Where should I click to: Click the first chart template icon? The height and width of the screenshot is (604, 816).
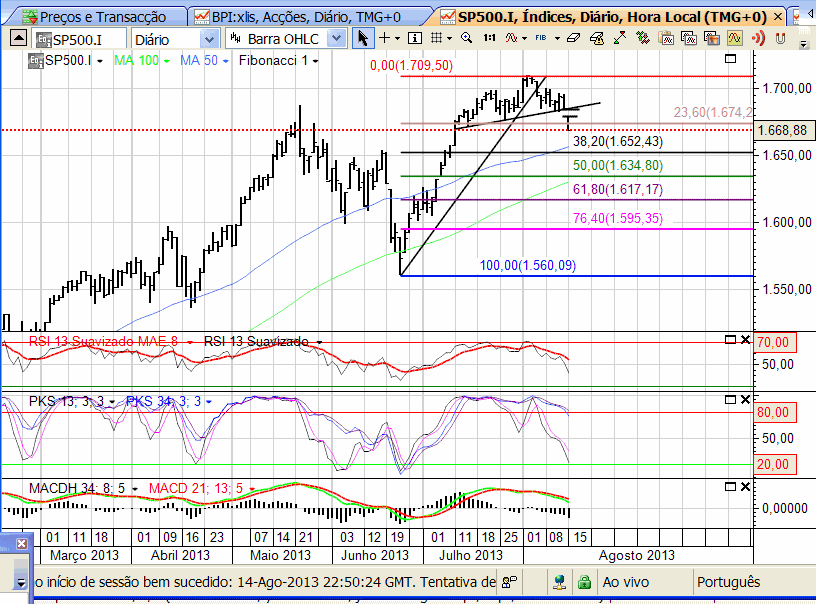click(x=666, y=38)
